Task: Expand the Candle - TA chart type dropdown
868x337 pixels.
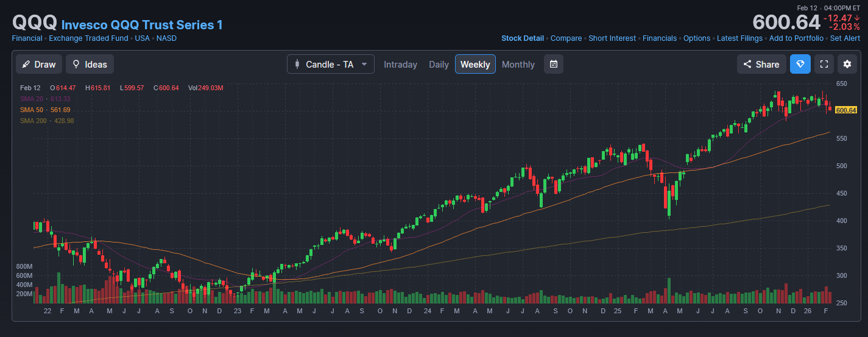Action: coord(331,64)
